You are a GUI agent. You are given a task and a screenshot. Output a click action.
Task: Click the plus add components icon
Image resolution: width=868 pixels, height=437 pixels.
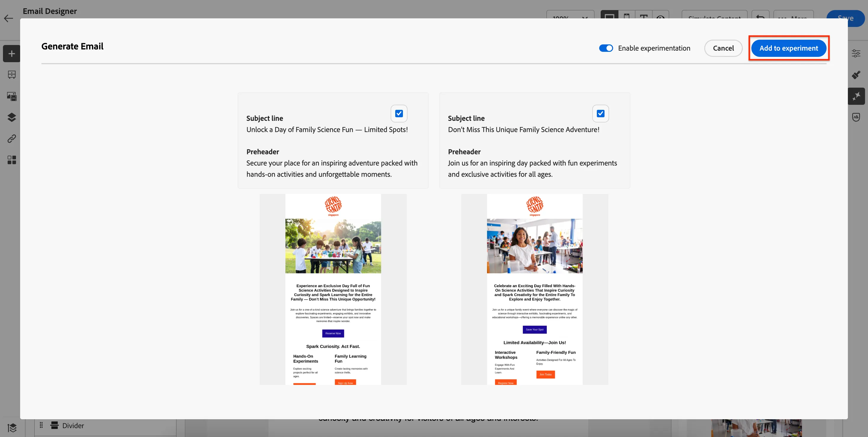12,54
